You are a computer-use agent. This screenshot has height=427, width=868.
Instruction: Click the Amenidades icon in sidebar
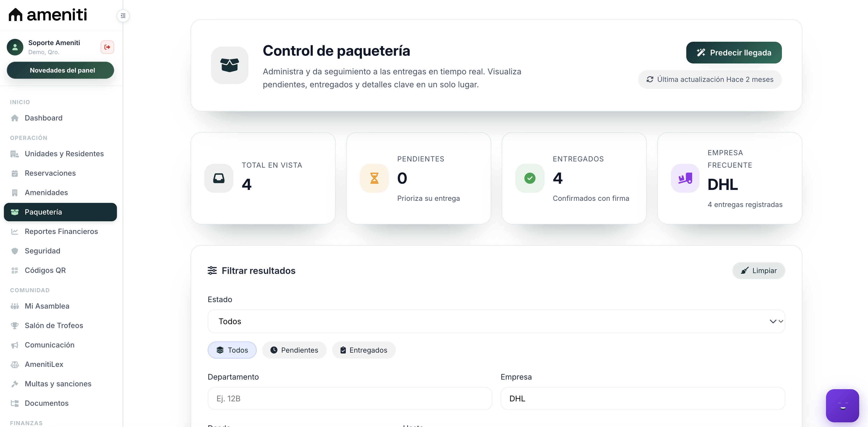15,193
